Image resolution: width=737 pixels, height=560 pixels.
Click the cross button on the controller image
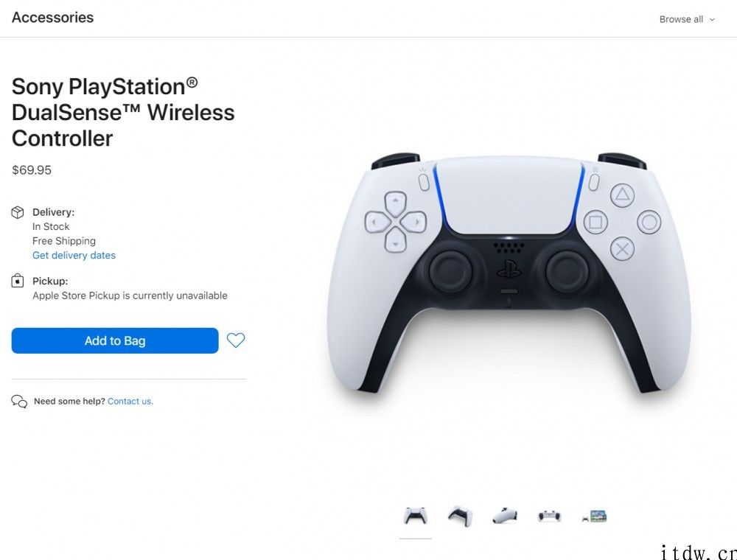622,249
